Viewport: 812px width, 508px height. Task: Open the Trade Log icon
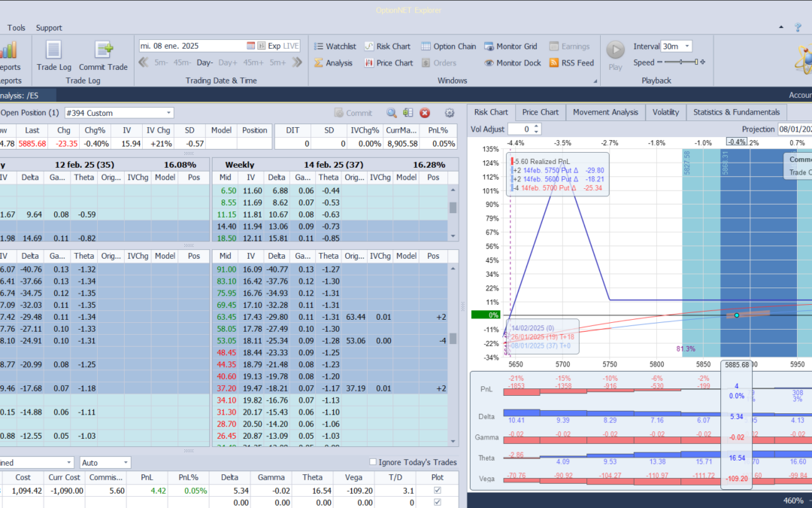(53, 50)
